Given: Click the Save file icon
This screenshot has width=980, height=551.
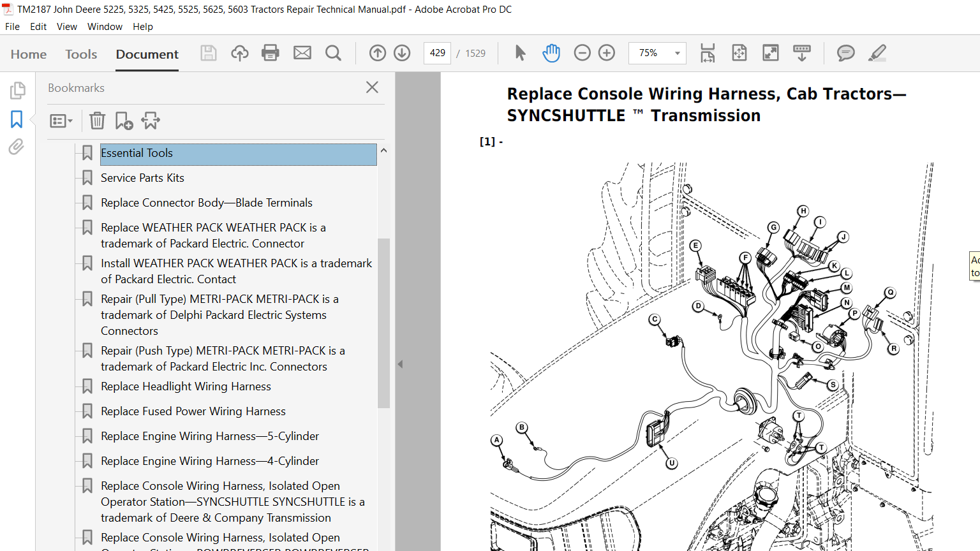Looking at the screenshot, I should click(209, 53).
